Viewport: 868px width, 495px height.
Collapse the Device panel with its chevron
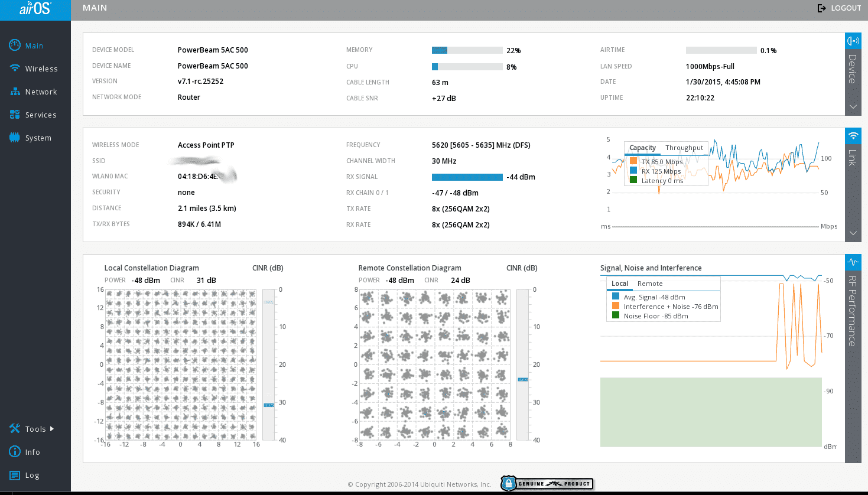(x=853, y=107)
